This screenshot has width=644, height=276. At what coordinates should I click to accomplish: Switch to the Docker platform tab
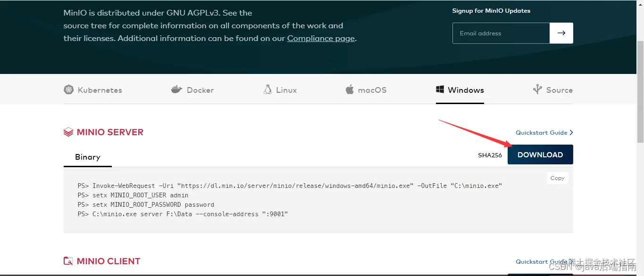(192, 90)
